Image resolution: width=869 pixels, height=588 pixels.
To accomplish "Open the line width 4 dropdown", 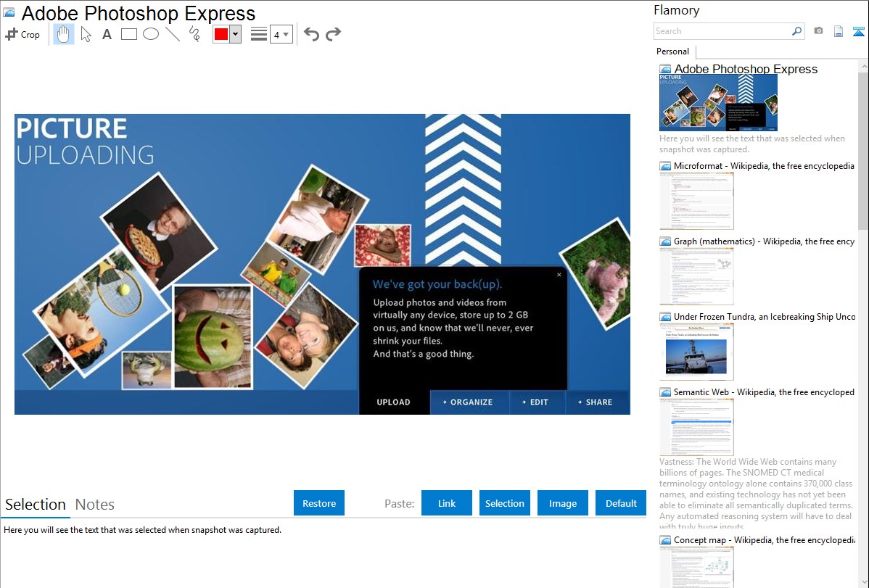I will (x=281, y=34).
